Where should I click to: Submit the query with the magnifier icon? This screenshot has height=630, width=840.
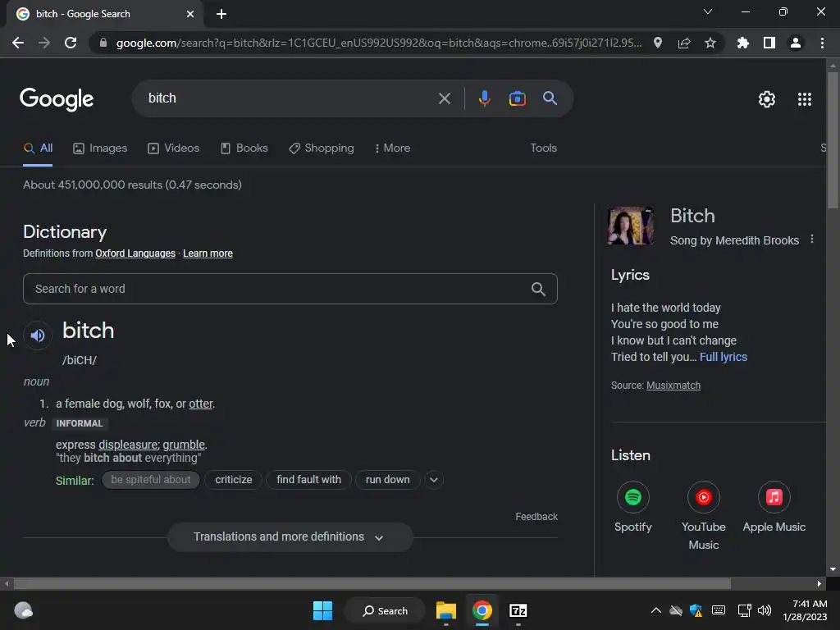550,98
